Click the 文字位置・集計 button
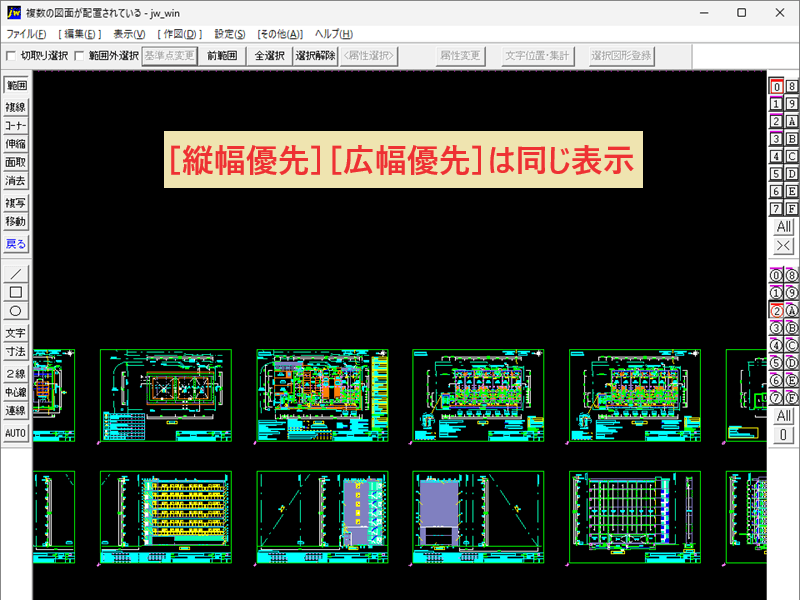This screenshot has height=600, width=800. click(537, 56)
